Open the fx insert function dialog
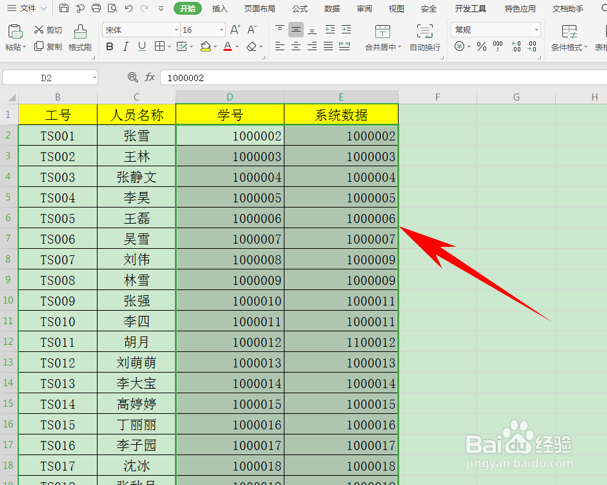This screenshot has height=485, width=607. point(150,77)
